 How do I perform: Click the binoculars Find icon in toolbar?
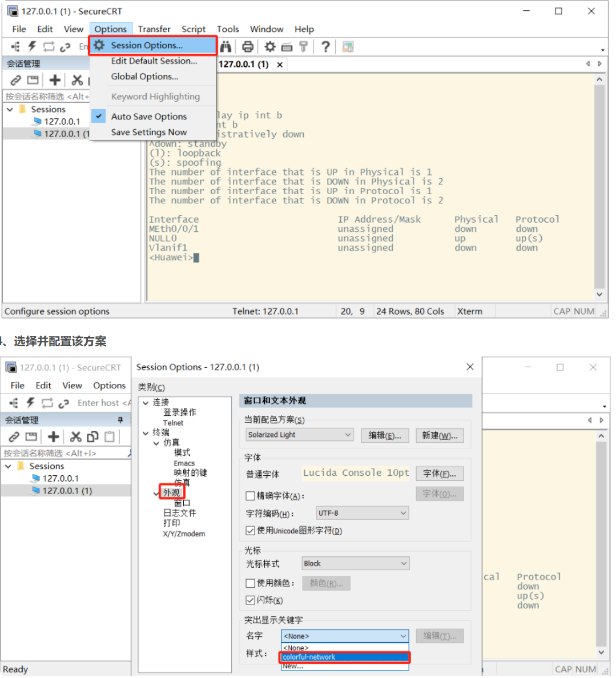(226, 47)
